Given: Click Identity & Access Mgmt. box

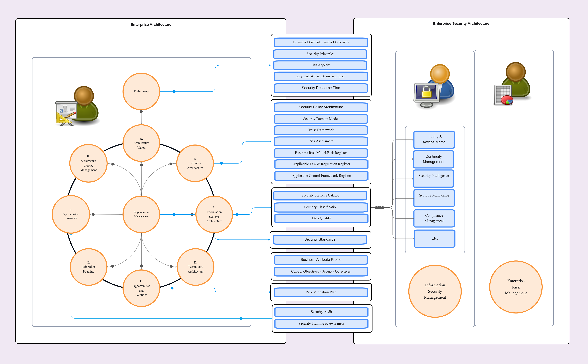Looking at the screenshot, I should [x=434, y=140].
